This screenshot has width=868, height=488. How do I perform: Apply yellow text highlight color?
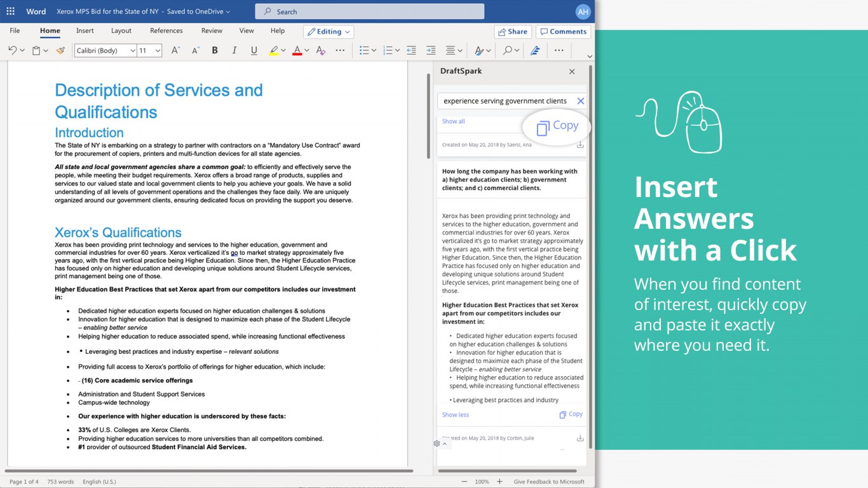click(274, 50)
